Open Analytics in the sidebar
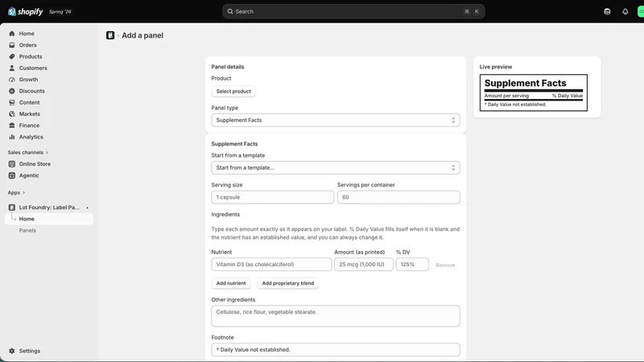644x362 pixels. click(x=31, y=137)
